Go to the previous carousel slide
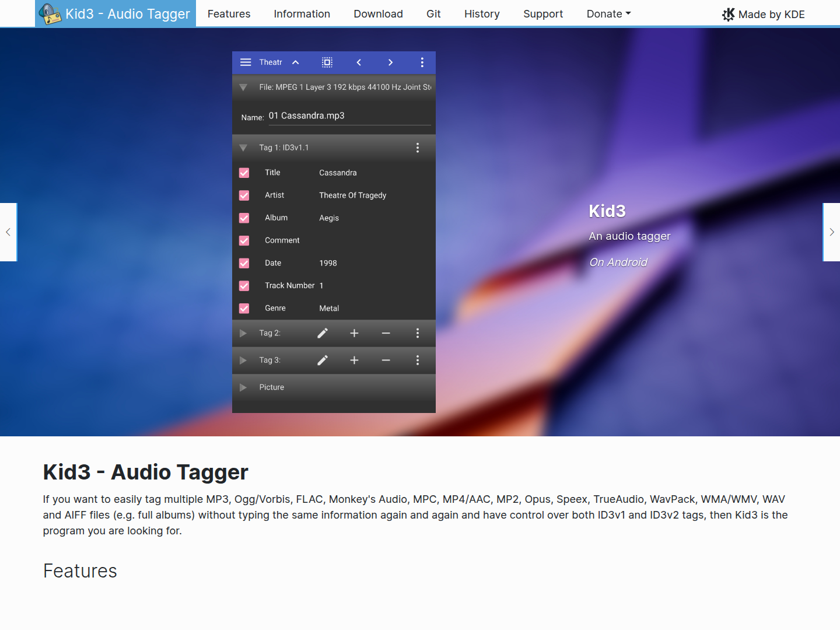 (8, 232)
